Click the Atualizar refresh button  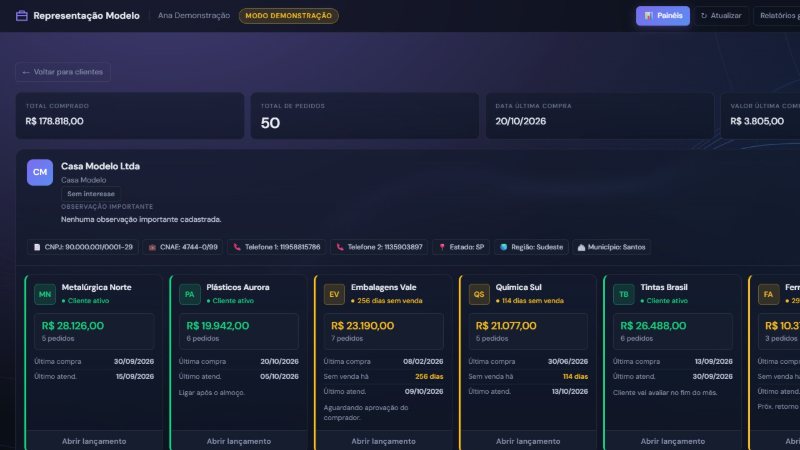coord(721,16)
